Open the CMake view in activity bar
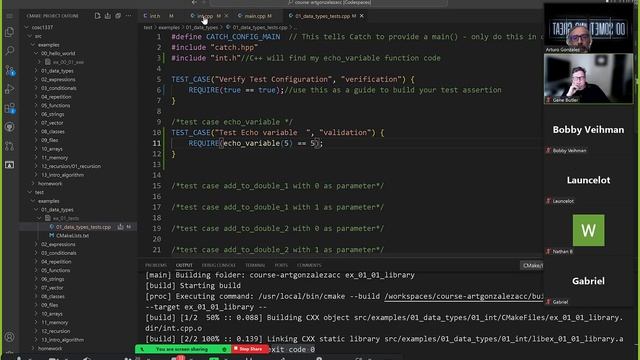Viewport: 640px width, 360px height. tap(9, 165)
